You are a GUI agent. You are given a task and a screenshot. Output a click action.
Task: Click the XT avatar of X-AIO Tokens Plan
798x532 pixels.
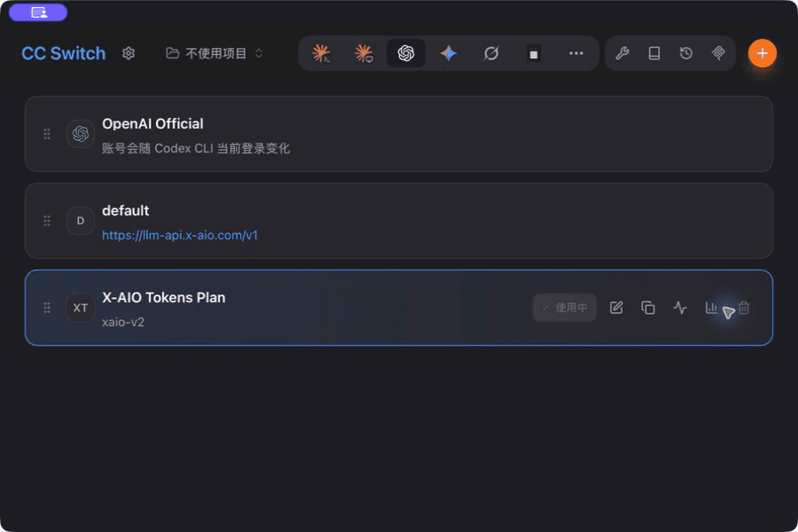81,308
